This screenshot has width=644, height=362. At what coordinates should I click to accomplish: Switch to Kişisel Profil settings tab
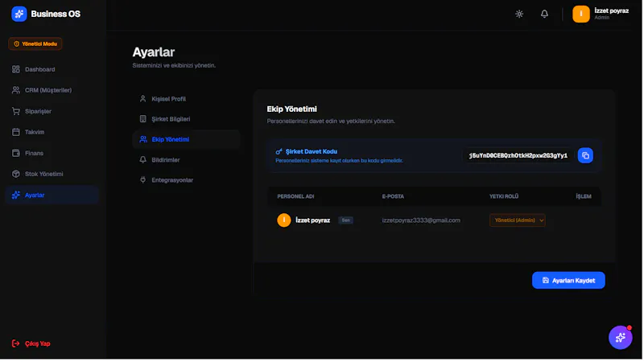[187, 99]
